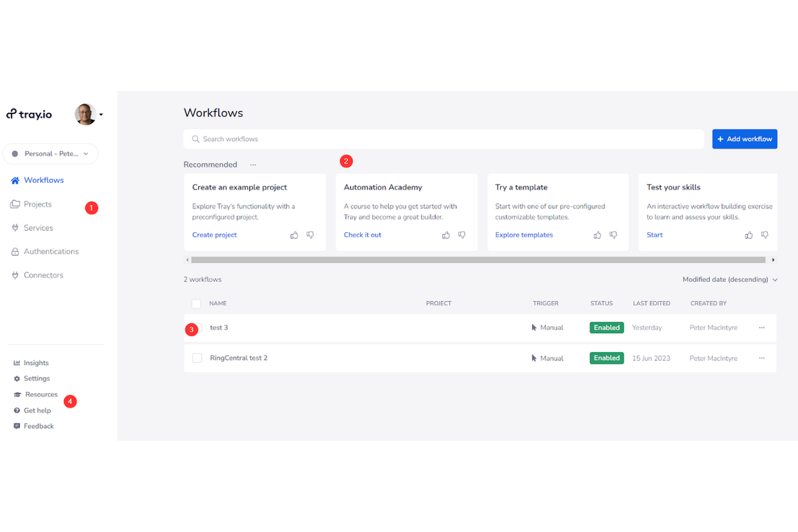Screen dimensions: 798x532
Task: Check the checkbox for workflow test 3
Action: point(197,328)
